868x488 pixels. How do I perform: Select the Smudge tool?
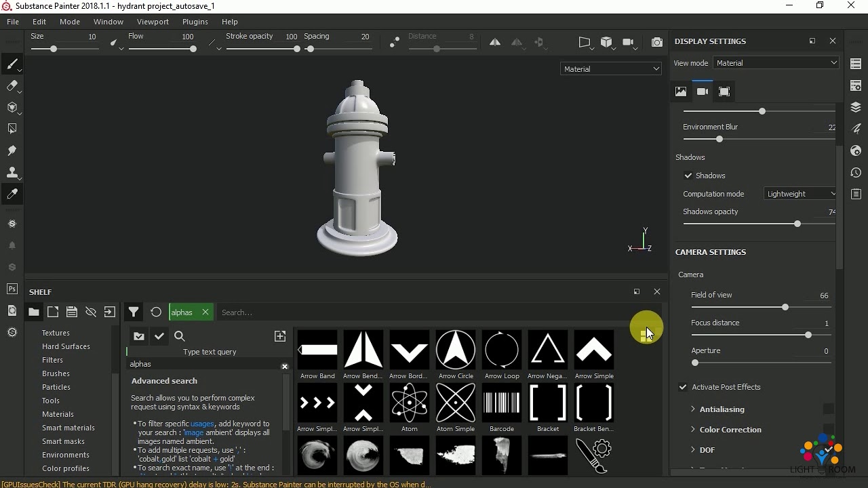pos(12,150)
